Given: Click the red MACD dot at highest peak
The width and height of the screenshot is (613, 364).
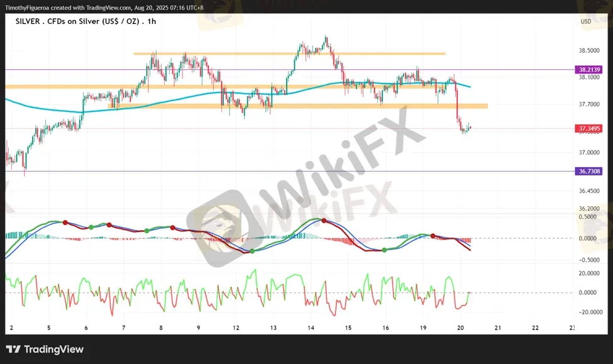Looking at the screenshot, I should (324, 220).
